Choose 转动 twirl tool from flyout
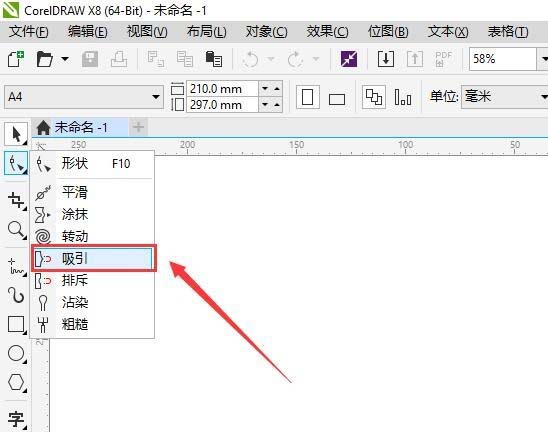 (x=92, y=236)
